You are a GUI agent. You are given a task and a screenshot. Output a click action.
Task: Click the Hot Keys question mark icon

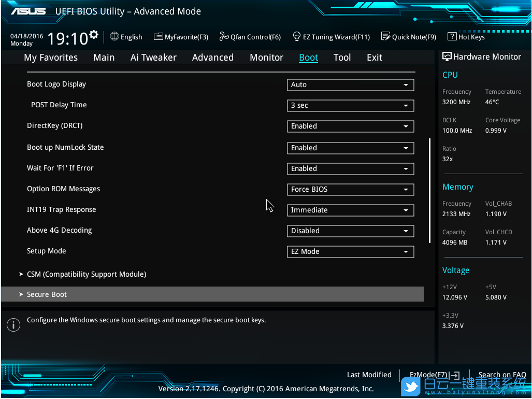452,37
